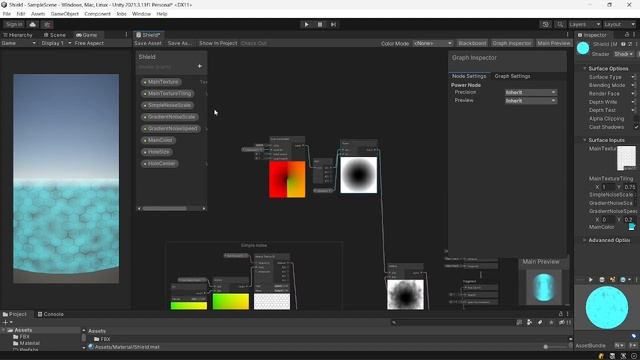Switch to the Scene tab
Viewport: 640px width, 360px height.
point(55,35)
